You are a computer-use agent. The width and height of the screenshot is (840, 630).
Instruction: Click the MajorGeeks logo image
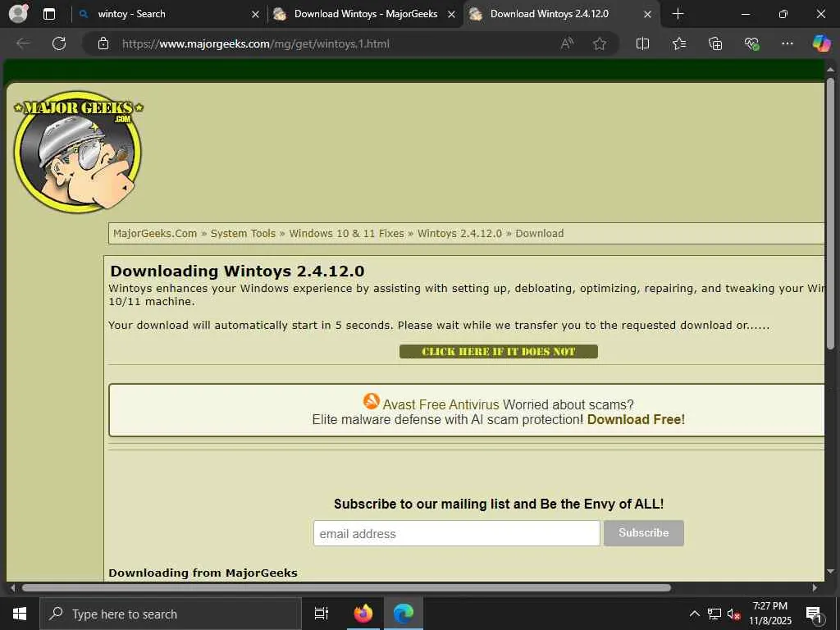pyautogui.click(x=78, y=152)
